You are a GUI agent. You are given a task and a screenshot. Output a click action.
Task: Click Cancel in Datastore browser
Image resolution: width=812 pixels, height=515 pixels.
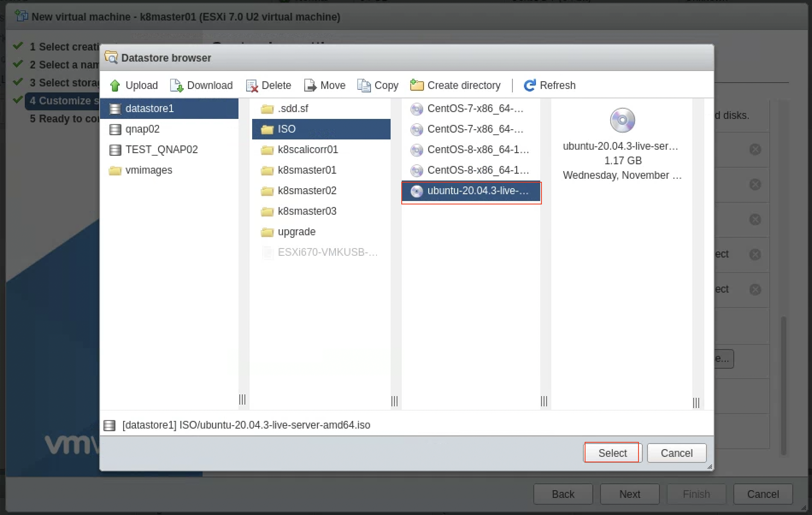677,453
